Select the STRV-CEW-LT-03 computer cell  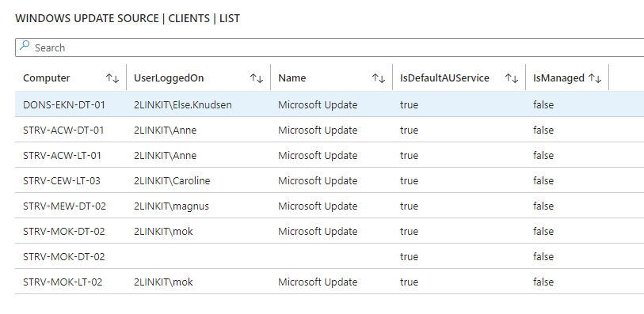click(x=62, y=181)
